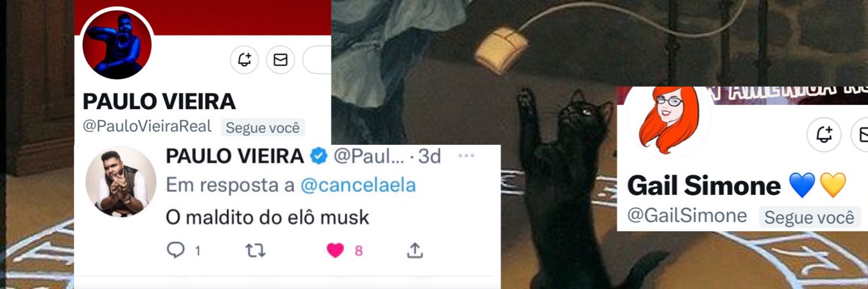868x289 pixels.
Task: Click the @PauloVieiraReal handle
Action: click(147, 126)
